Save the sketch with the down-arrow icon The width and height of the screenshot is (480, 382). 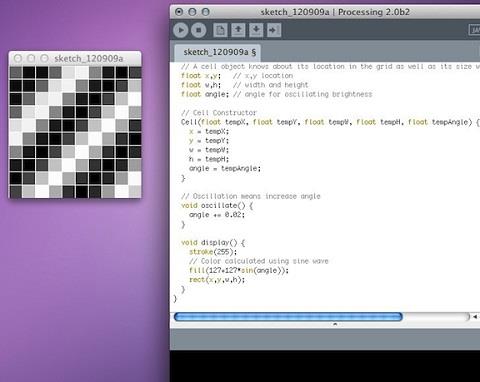(x=256, y=30)
